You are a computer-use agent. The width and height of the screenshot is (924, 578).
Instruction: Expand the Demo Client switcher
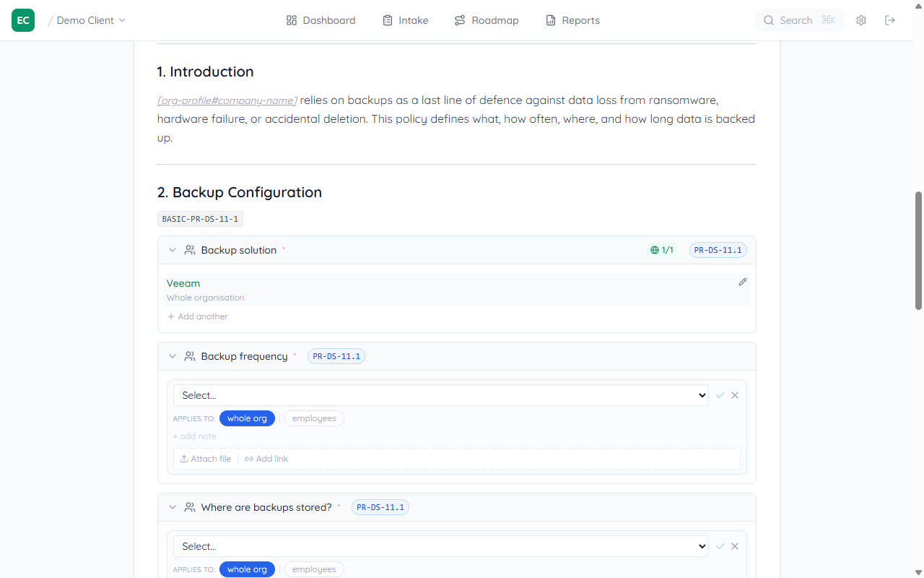(91, 20)
